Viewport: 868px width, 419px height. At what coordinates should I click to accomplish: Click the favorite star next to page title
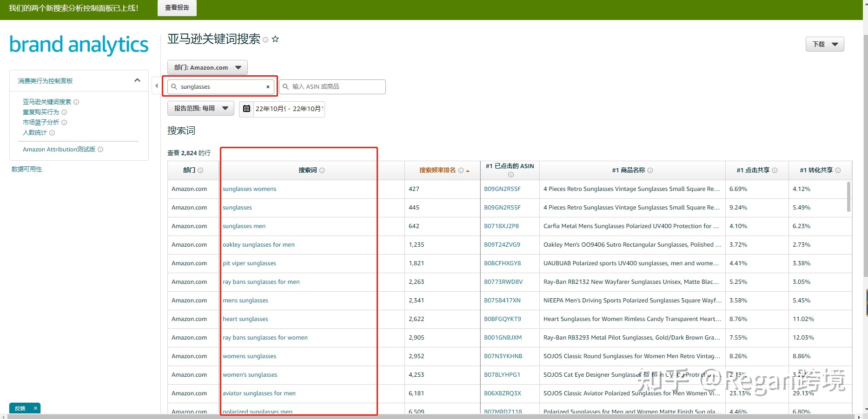coord(275,39)
